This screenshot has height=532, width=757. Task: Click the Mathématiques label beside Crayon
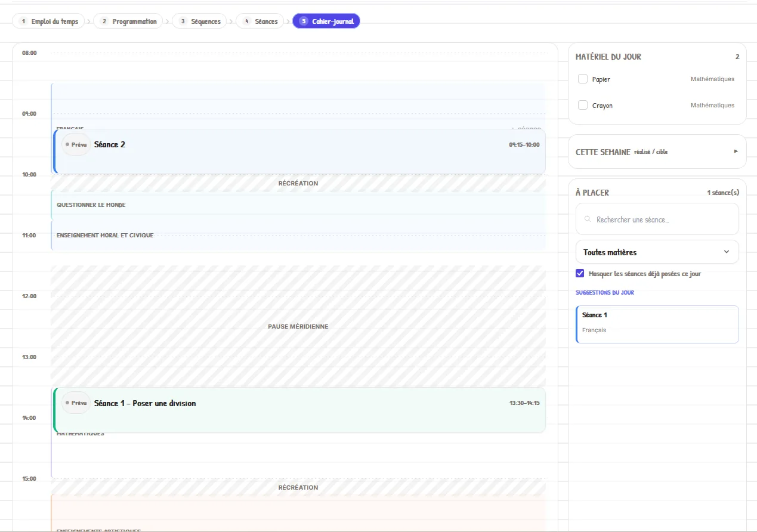pyautogui.click(x=712, y=105)
